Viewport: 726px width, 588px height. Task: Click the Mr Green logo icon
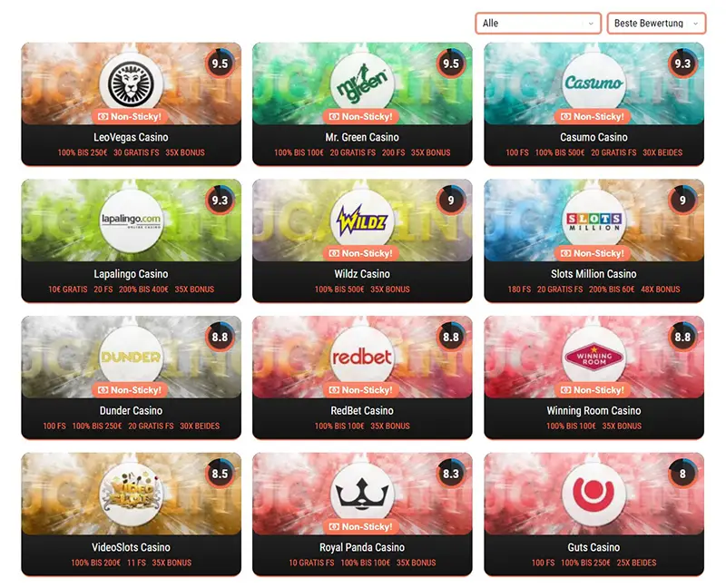(x=362, y=83)
